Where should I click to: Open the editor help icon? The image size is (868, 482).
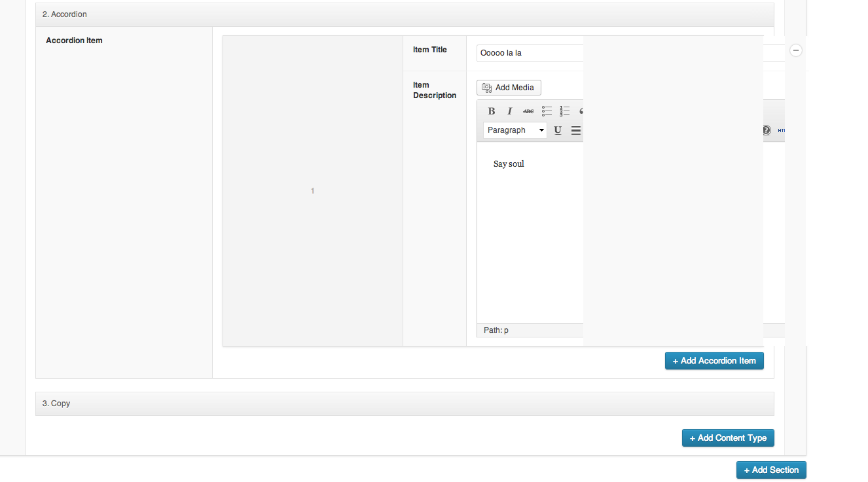pyautogui.click(x=767, y=130)
